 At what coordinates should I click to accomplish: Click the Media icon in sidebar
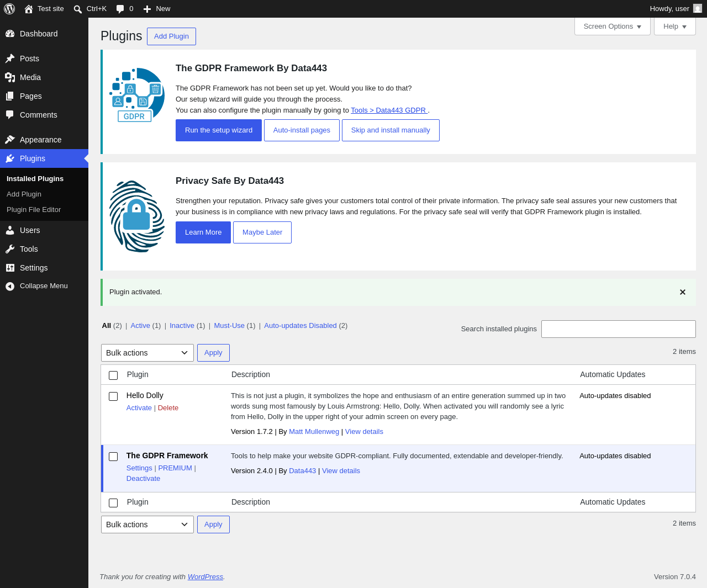10,77
